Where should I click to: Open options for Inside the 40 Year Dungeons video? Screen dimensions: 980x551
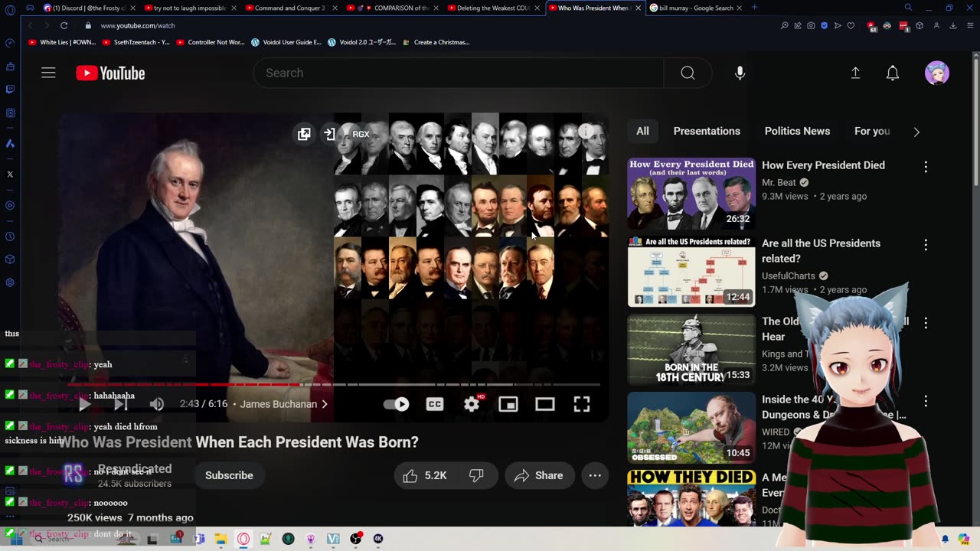(x=926, y=401)
